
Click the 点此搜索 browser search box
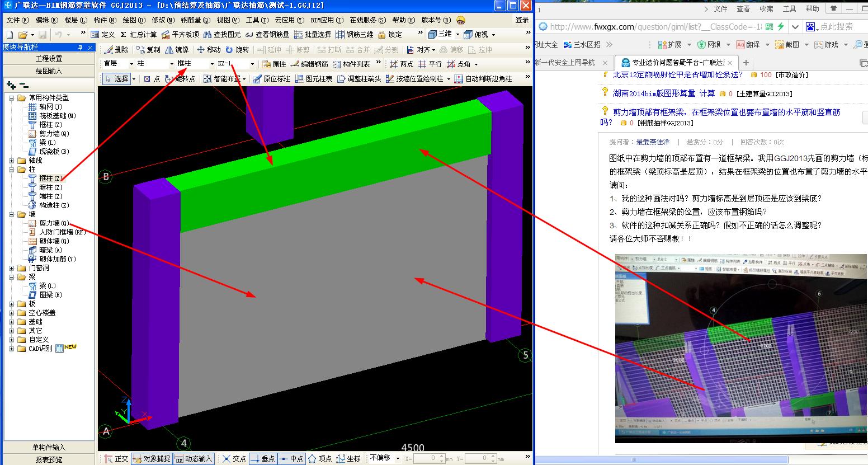tap(837, 27)
